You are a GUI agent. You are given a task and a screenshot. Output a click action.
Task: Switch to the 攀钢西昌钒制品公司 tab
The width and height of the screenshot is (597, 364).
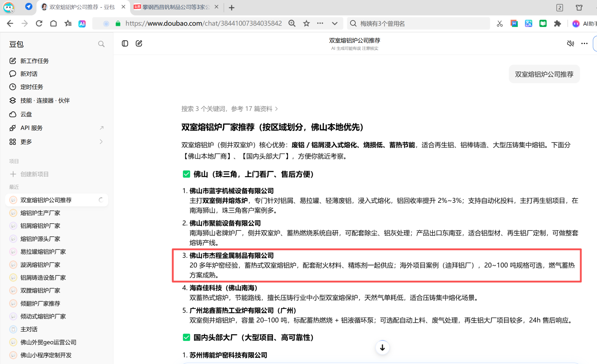(x=176, y=7)
